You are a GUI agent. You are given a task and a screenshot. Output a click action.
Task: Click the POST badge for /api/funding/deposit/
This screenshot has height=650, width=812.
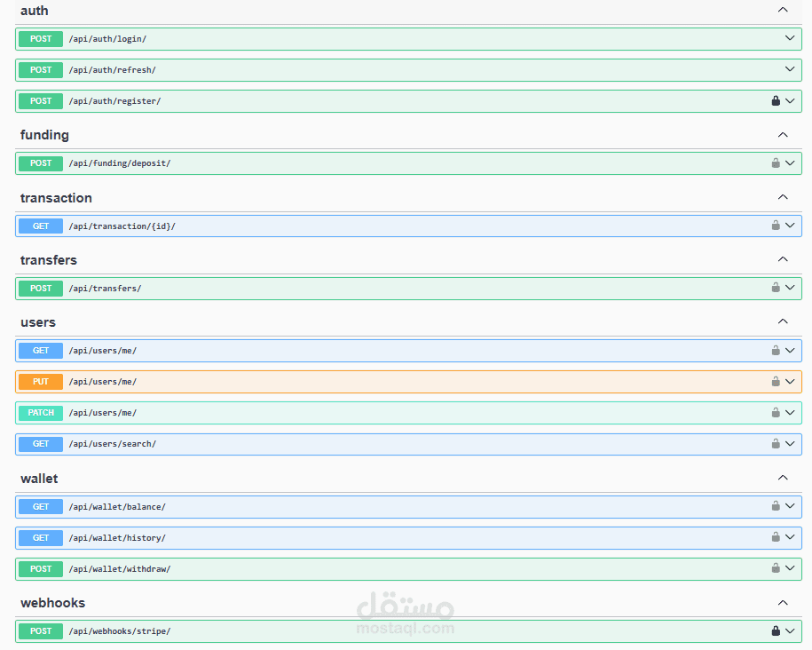click(x=41, y=163)
